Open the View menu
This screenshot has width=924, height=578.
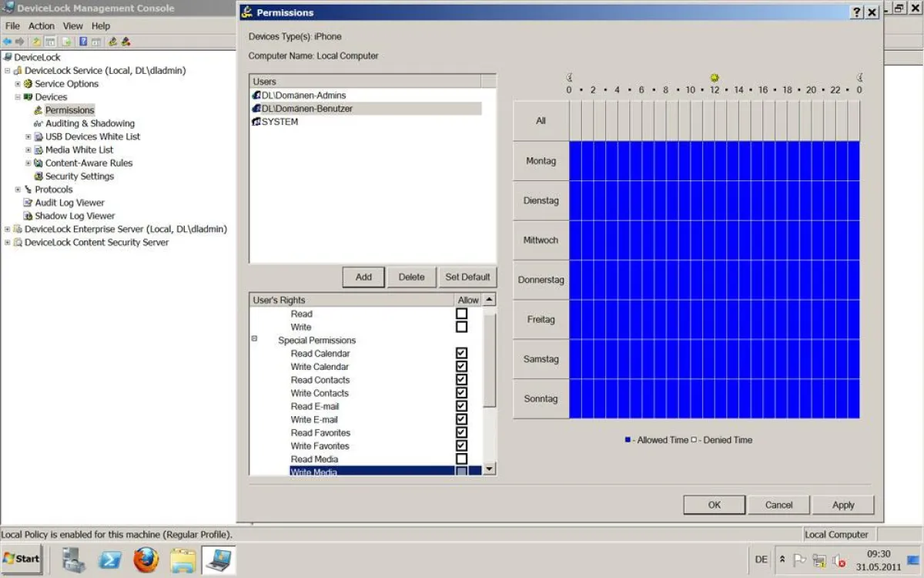click(x=73, y=25)
